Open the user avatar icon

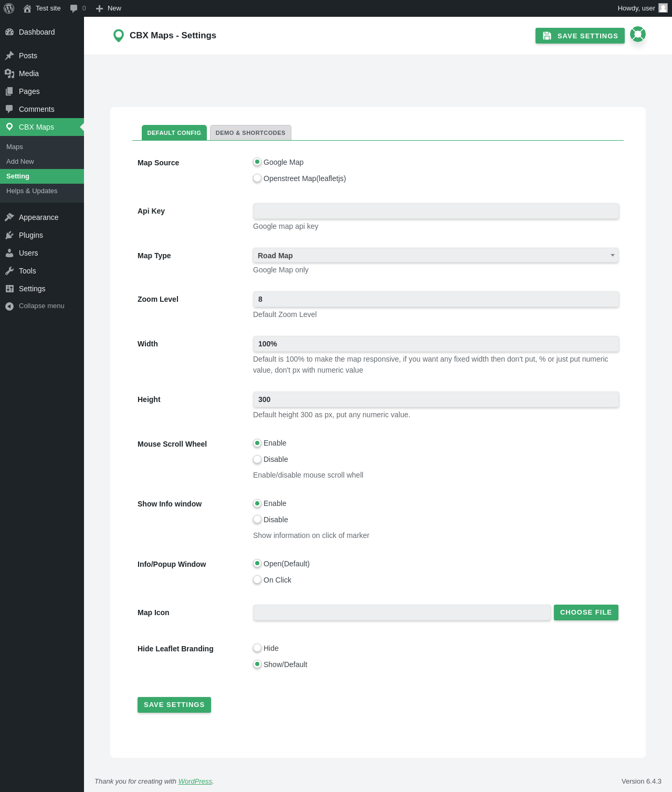[x=663, y=8]
